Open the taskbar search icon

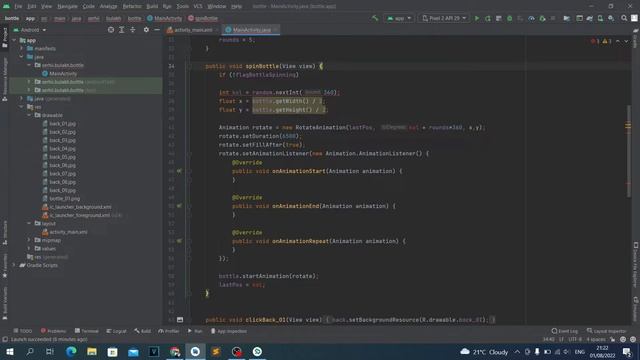[30, 351]
